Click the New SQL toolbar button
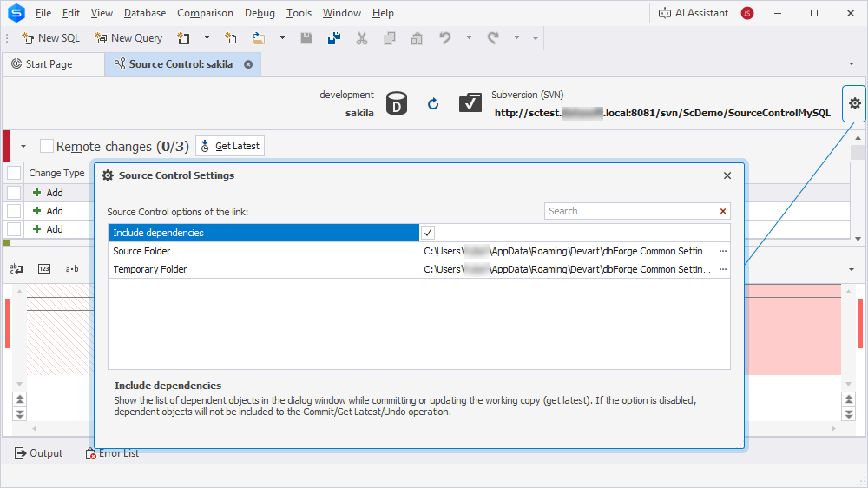This screenshot has width=868, height=488. click(50, 38)
